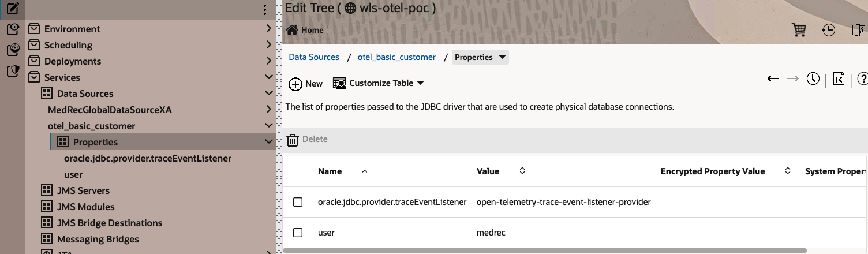Click the Home house icon
The image size is (868, 254).
pyautogui.click(x=292, y=30)
